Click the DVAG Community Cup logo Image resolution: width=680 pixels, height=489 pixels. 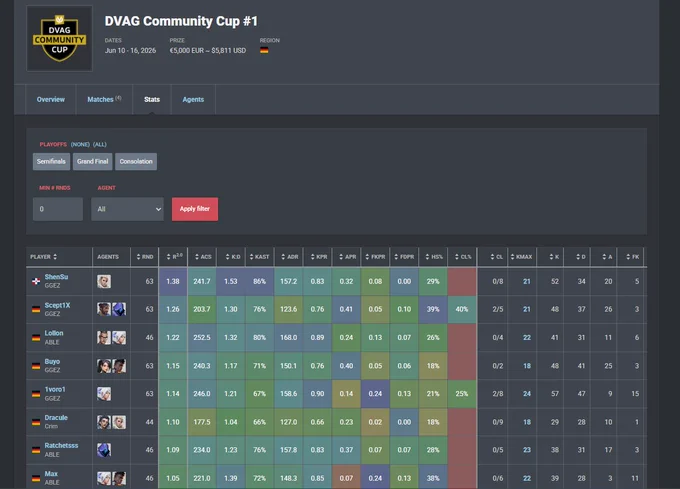59,39
